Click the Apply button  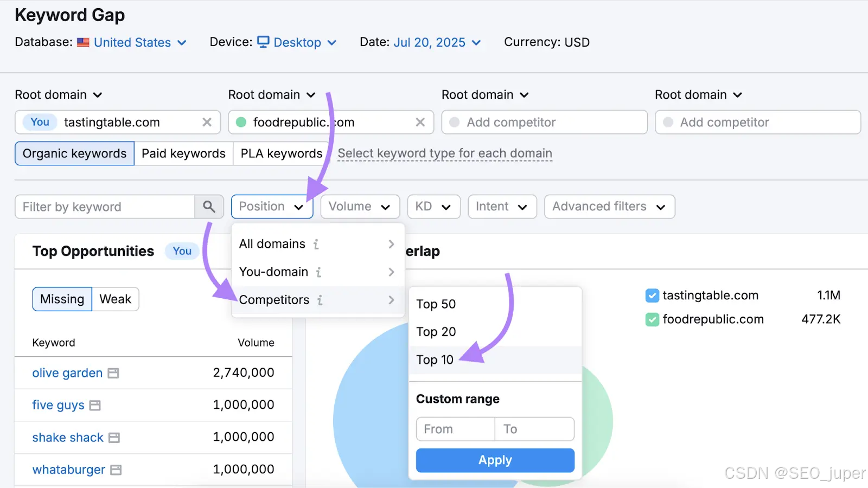click(x=495, y=460)
